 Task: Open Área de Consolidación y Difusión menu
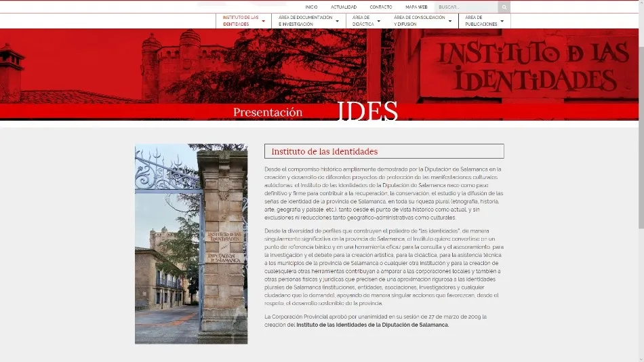(419, 20)
